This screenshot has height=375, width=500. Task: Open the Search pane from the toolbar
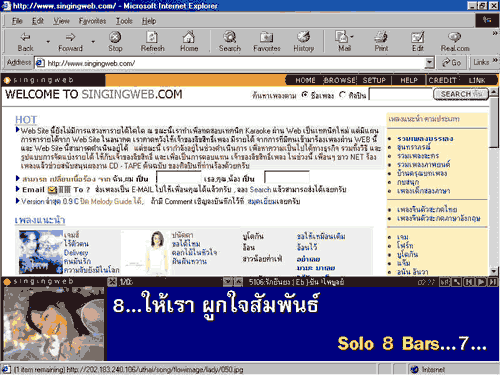point(230,42)
